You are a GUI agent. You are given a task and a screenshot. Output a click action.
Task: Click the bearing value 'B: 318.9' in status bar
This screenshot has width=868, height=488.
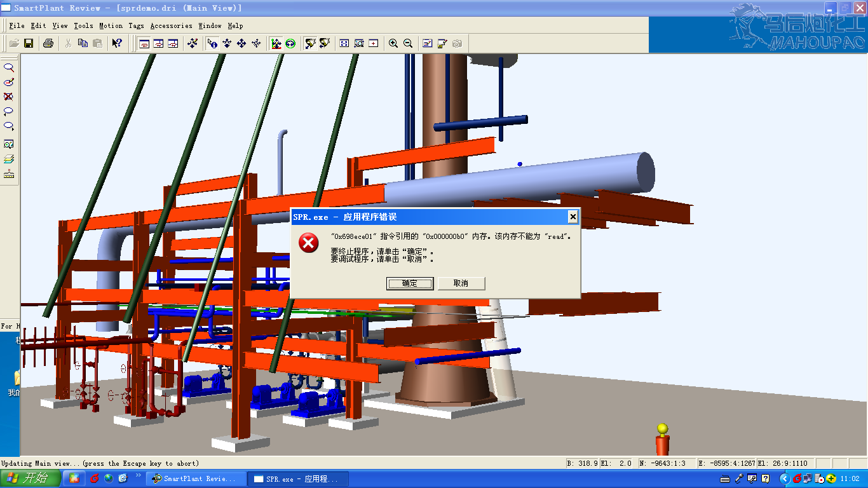(583, 463)
